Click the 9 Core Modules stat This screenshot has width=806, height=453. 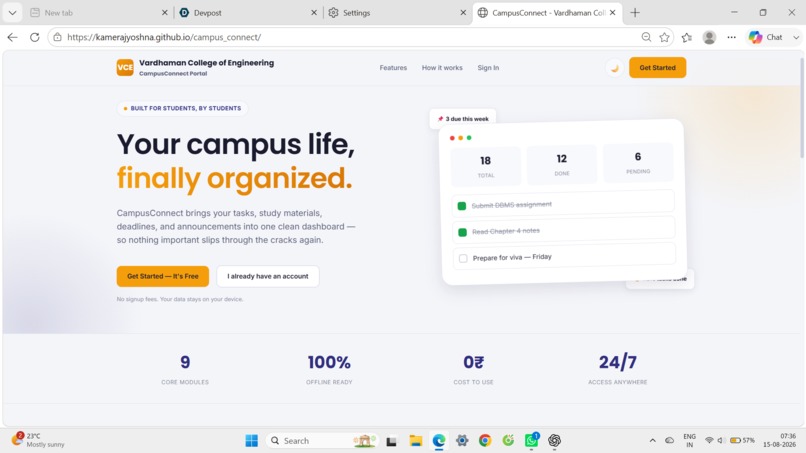(185, 369)
